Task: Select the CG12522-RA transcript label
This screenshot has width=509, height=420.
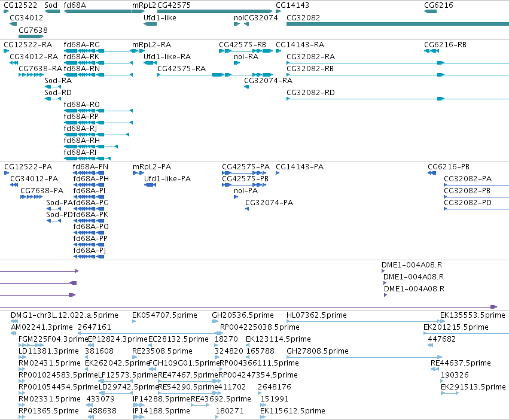Action: coord(28,44)
